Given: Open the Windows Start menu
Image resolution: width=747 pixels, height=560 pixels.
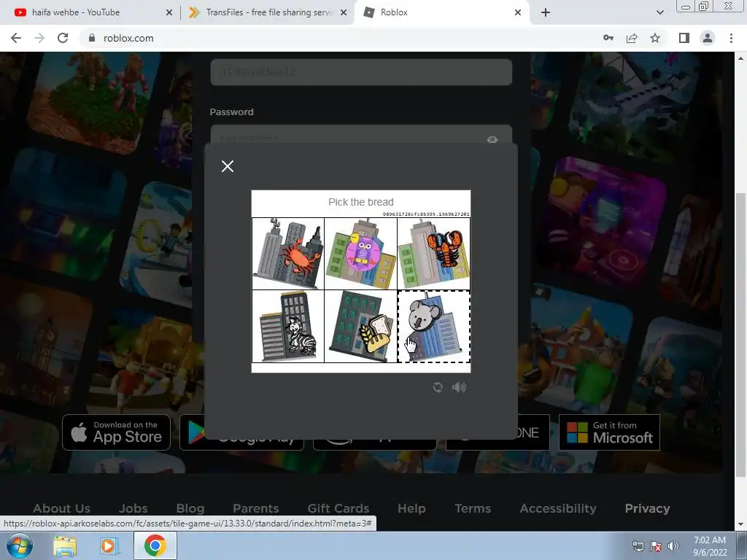Looking at the screenshot, I should [20, 545].
